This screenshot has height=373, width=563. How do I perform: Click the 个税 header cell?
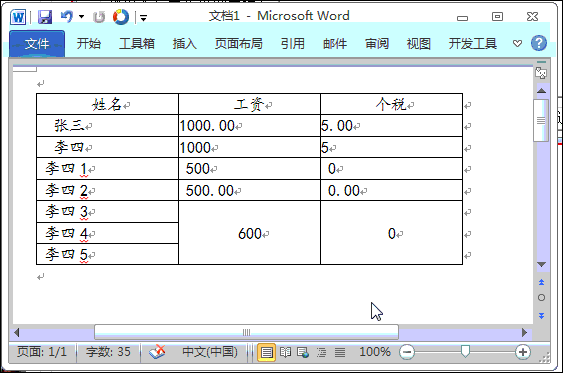click(391, 104)
